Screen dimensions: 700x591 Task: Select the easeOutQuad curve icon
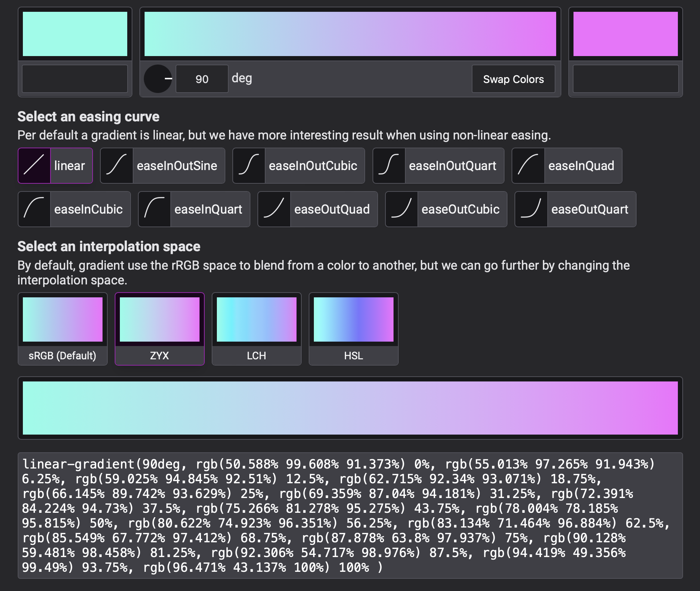[274, 209]
